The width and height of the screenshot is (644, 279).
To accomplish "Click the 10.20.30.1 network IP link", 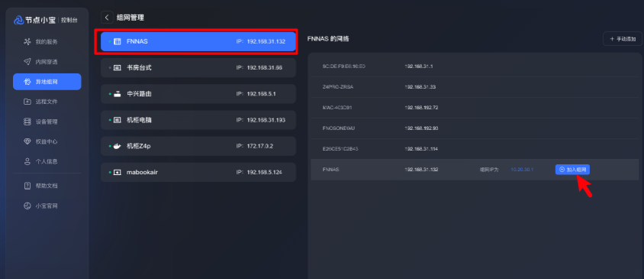I will (522, 170).
